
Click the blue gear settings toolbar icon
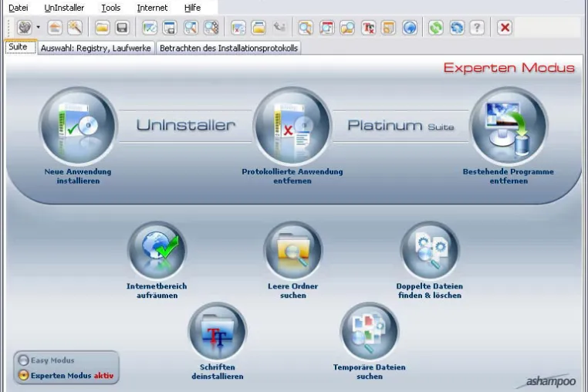coord(456,27)
